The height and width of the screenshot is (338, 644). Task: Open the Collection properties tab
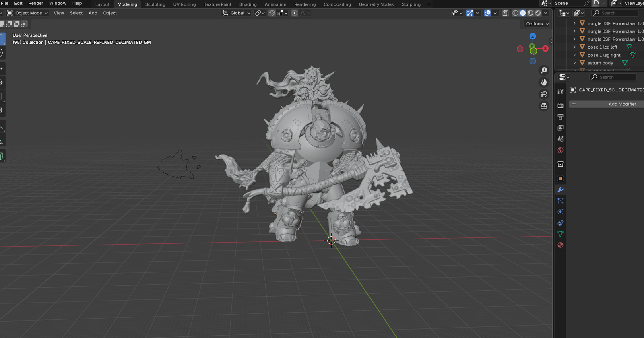pos(560,164)
